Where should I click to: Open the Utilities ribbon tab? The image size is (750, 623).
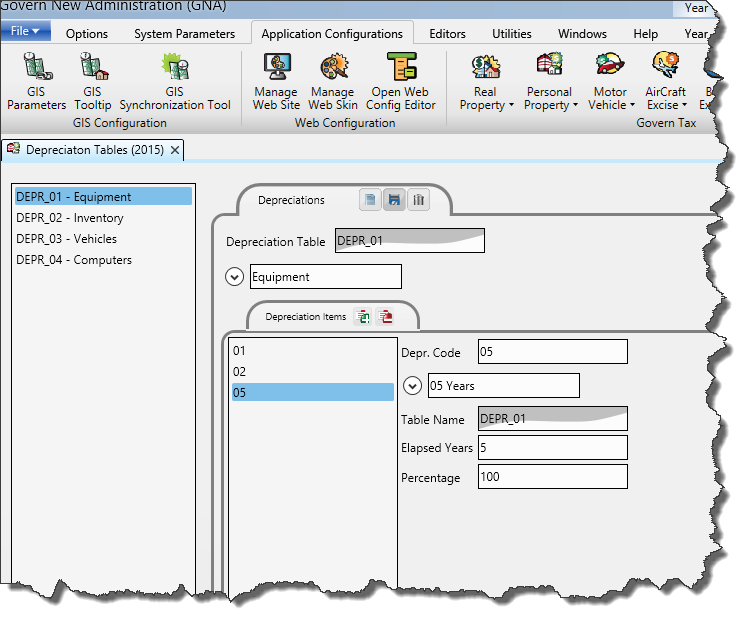coord(511,34)
